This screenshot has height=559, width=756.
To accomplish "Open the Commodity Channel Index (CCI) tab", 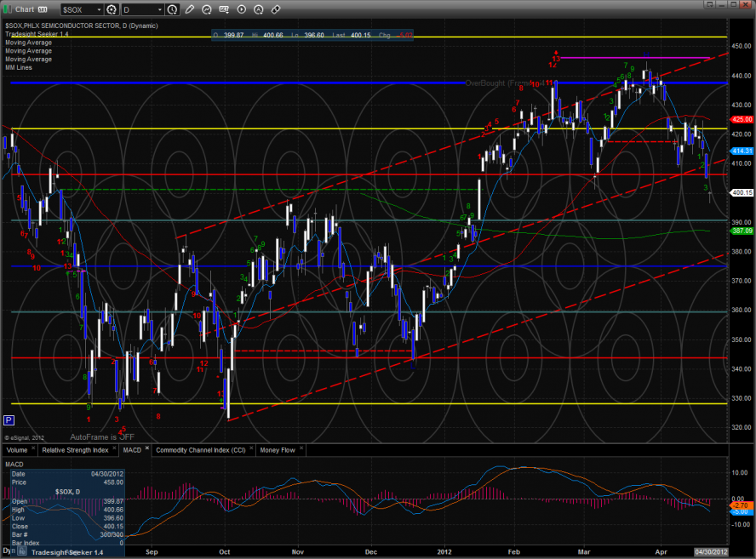I will (x=200, y=449).
